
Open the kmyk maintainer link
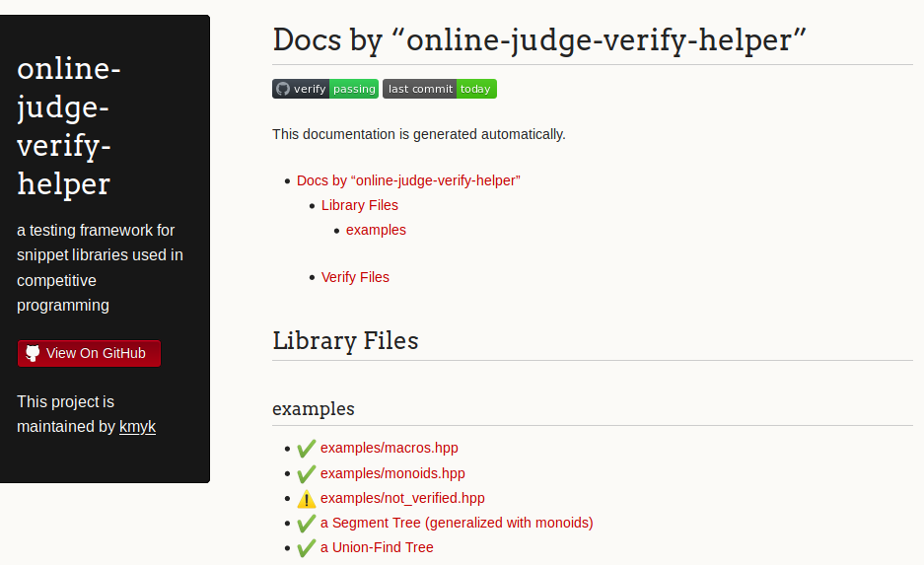point(137,427)
